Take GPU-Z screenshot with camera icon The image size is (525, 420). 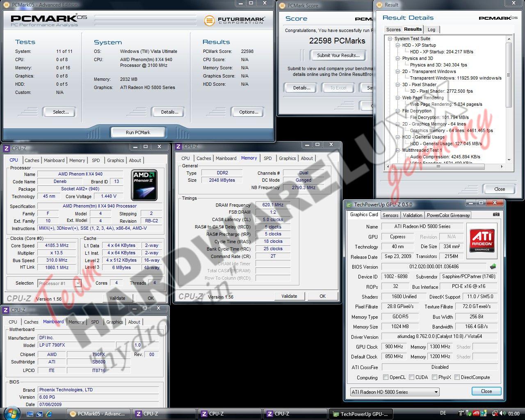[496, 215]
